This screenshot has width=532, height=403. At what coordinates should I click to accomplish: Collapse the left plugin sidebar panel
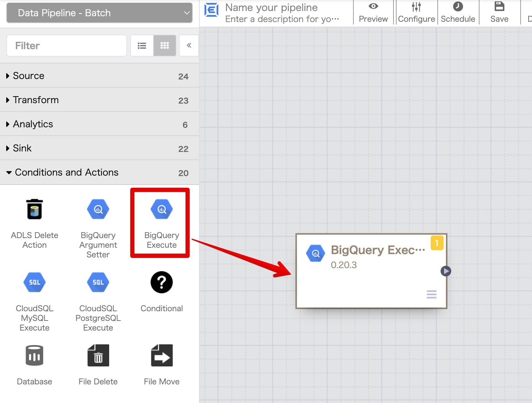[189, 46]
